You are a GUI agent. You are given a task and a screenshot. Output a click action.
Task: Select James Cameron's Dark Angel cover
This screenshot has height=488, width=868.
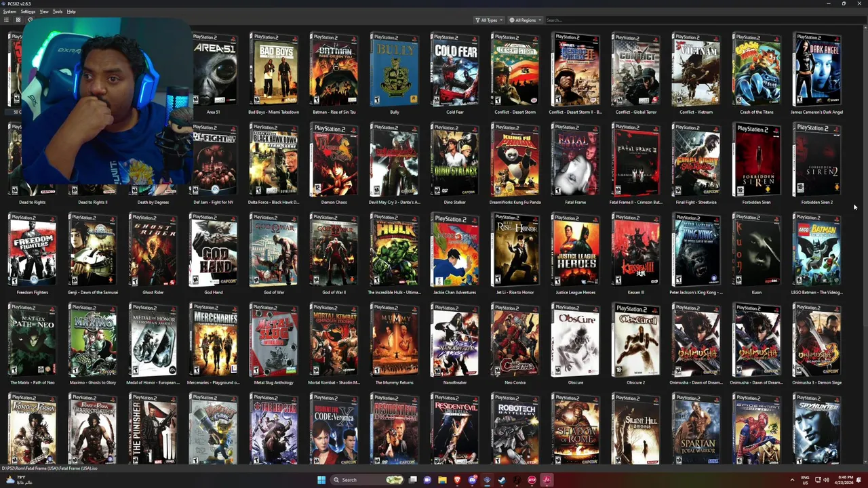817,70
